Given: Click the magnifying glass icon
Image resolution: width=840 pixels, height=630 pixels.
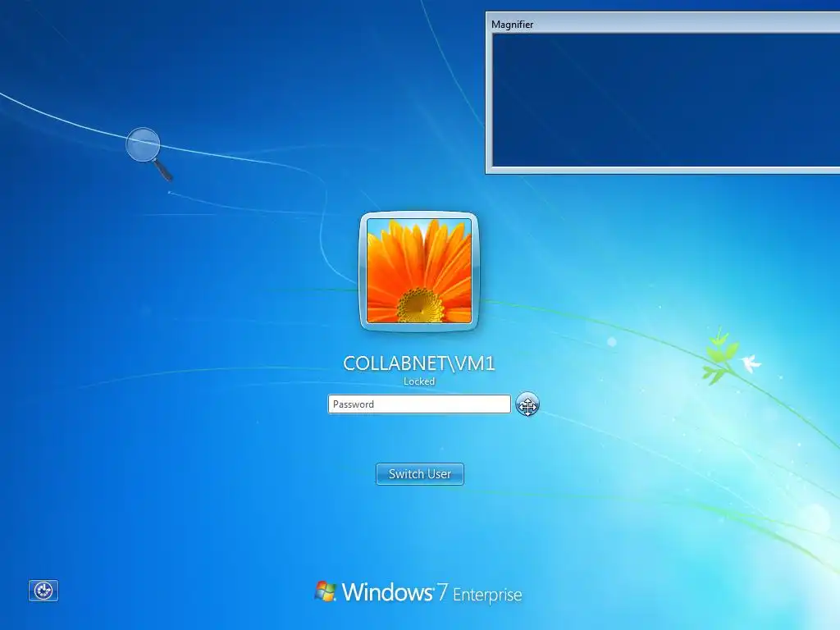Looking at the screenshot, I should [148, 153].
